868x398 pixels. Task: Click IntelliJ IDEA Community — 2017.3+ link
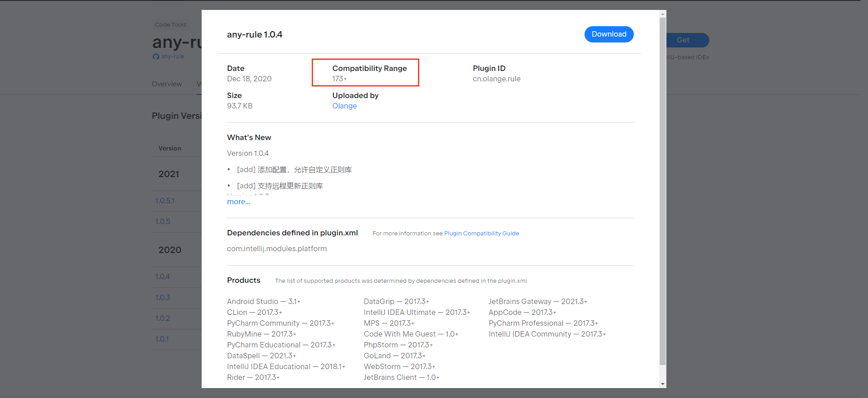coord(547,334)
